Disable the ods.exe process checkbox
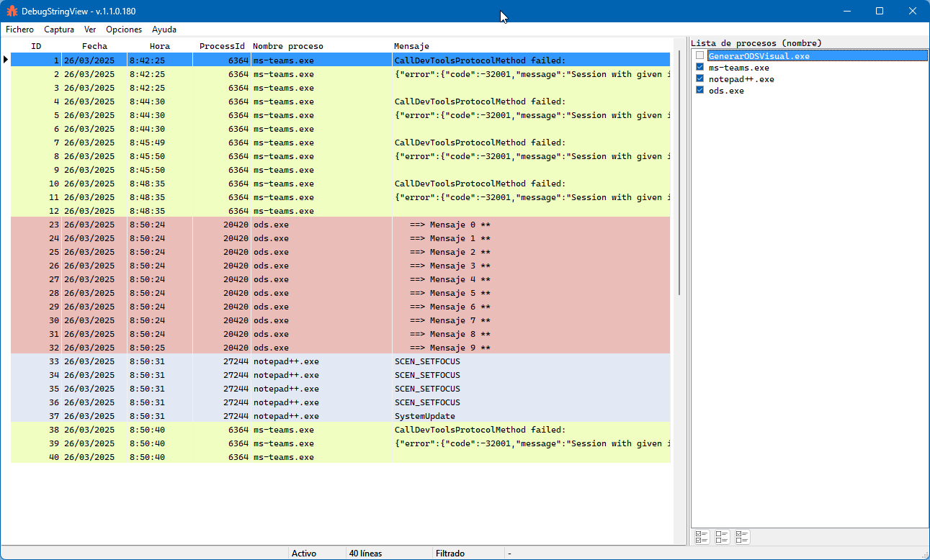Screen dimensions: 930x560 [700, 91]
